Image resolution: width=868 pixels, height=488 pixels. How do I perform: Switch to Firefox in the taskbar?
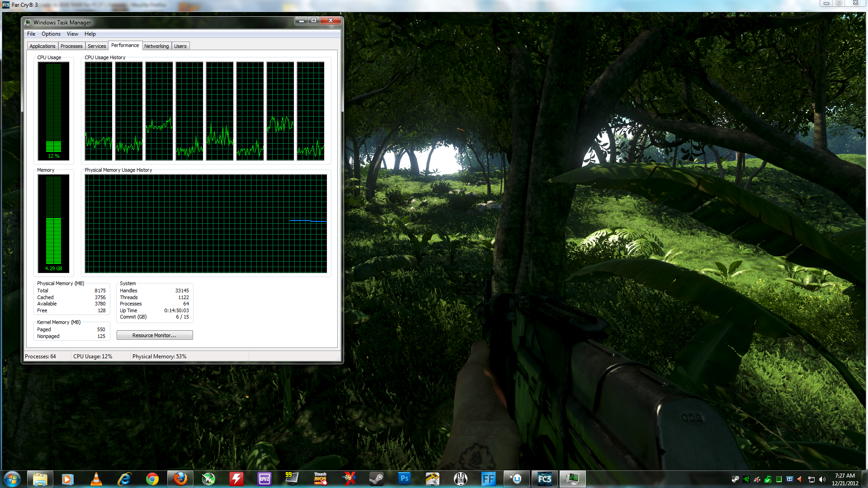180,479
